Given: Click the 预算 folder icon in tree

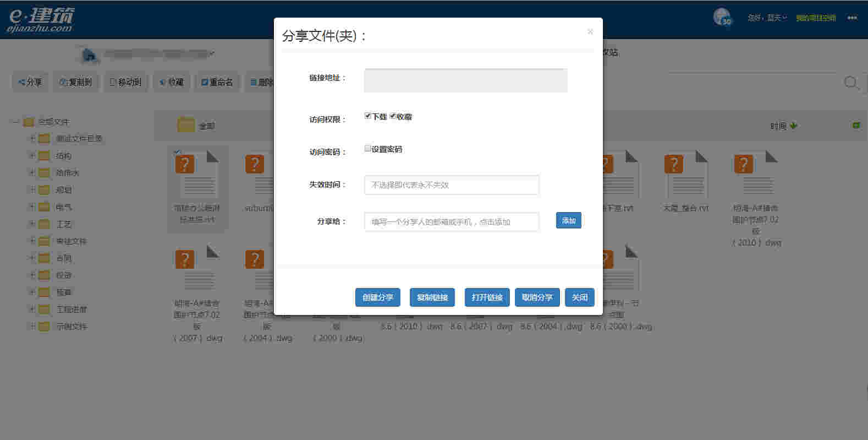Looking at the screenshot, I should [x=45, y=292].
